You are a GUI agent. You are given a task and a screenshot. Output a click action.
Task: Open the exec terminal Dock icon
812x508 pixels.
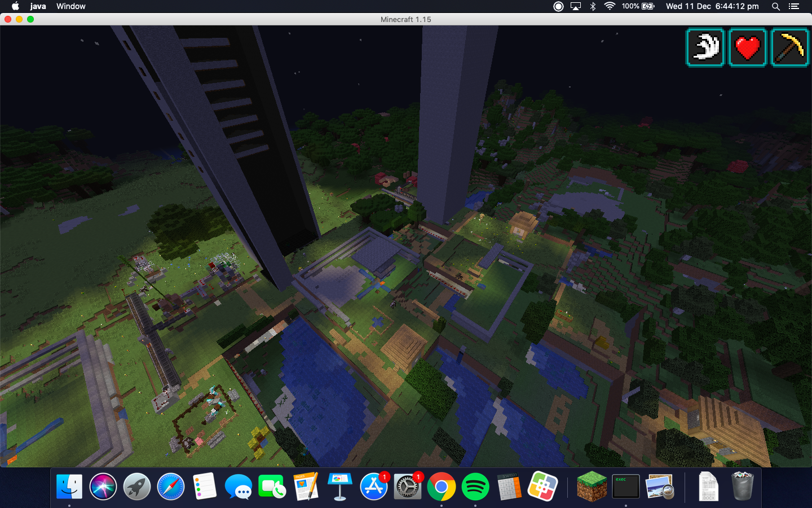626,487
